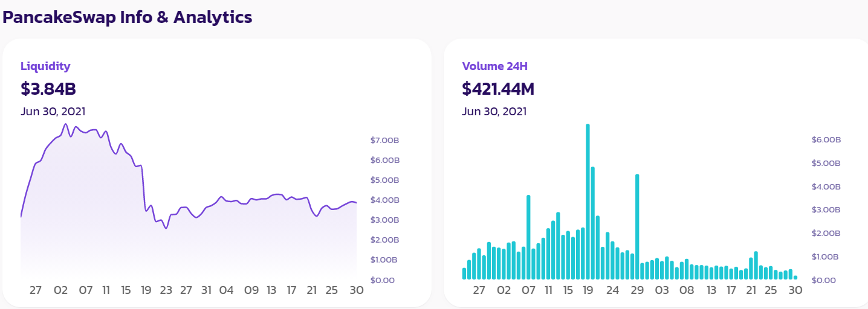This screenshot has height=309, width=868.
Task: Click $3.00B on the Volume axis
Action: 826,209
